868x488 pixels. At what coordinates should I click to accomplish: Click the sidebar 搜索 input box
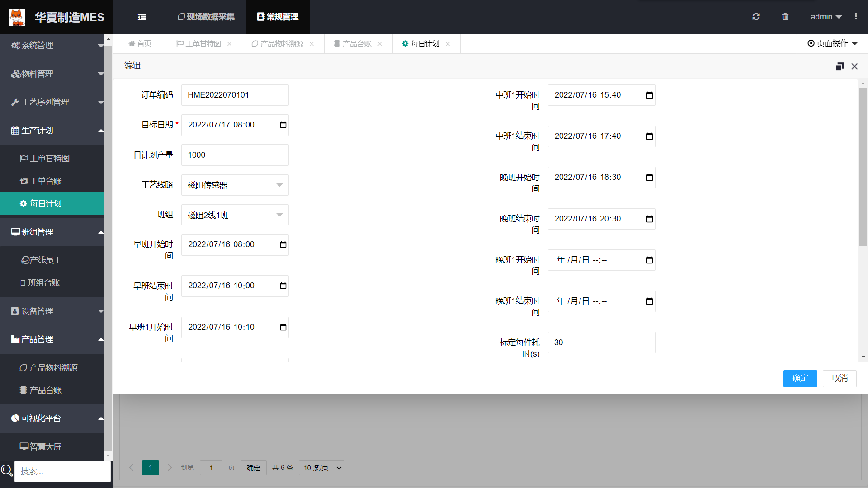62,471
